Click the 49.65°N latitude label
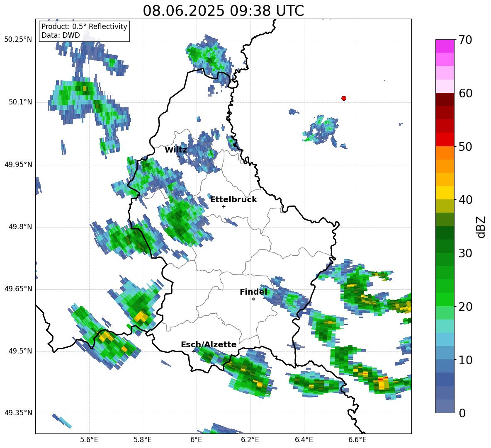The width and height of the screenshot is (491, 448). [x=18, y=289]
